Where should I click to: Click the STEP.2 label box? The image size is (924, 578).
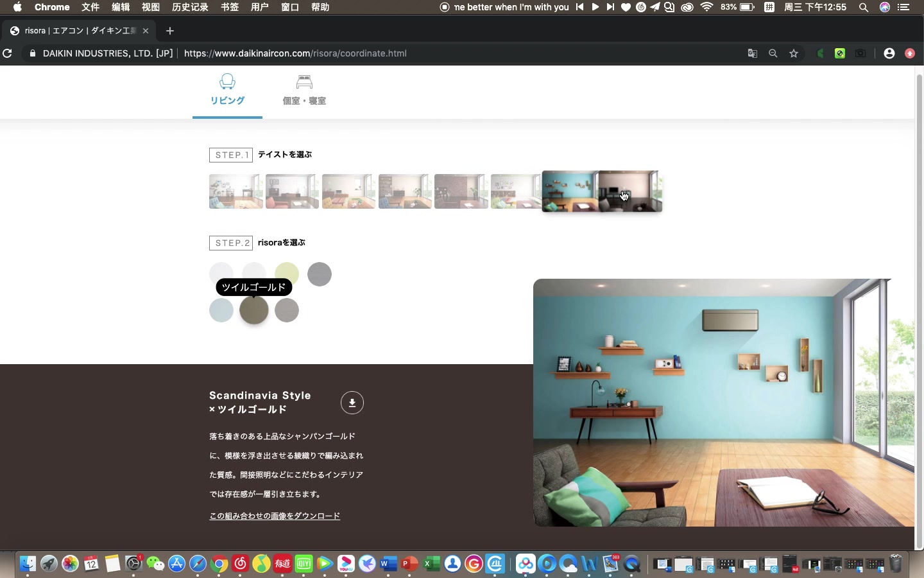click(x=231, y=243)
